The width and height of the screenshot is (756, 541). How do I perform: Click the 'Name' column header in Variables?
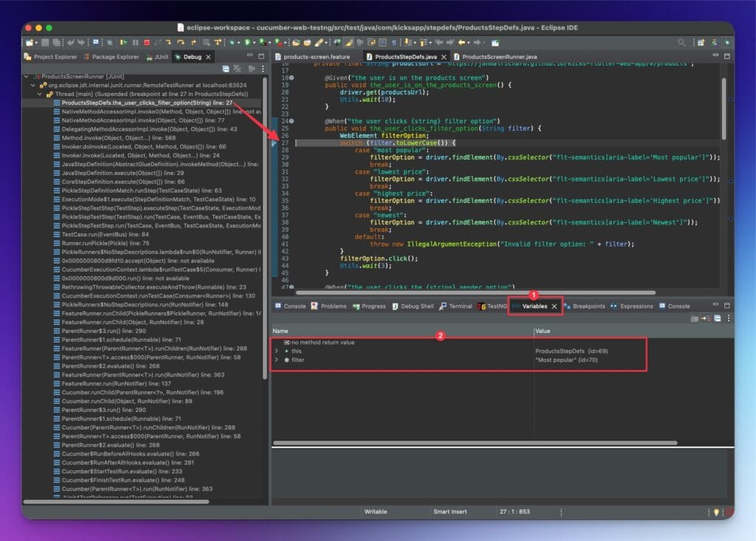point(280,331)
